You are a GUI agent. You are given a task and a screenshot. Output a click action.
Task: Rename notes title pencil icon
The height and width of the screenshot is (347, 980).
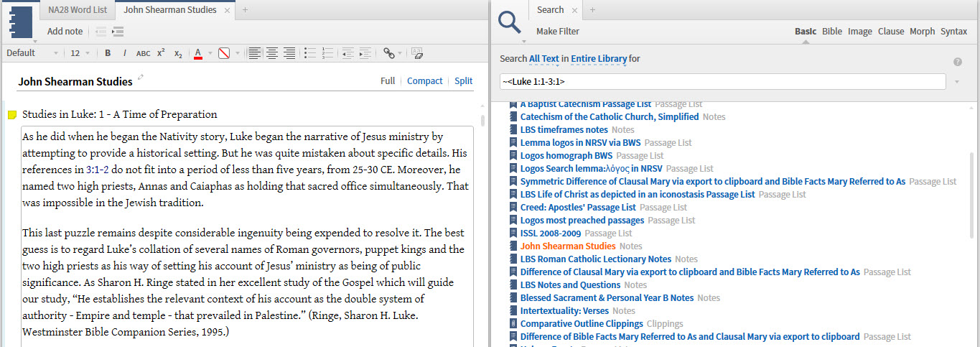[141, 78]
